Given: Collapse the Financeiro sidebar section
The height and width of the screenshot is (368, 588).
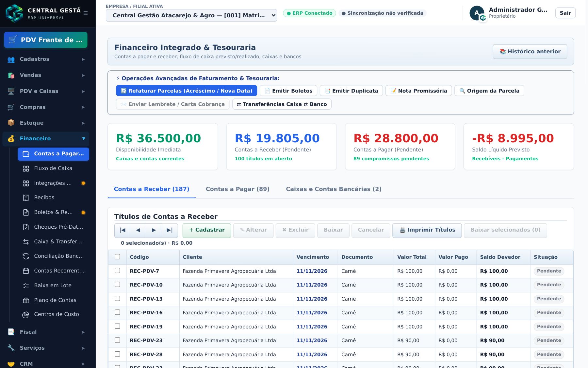Looking at the screenshot, I should 46,139.
